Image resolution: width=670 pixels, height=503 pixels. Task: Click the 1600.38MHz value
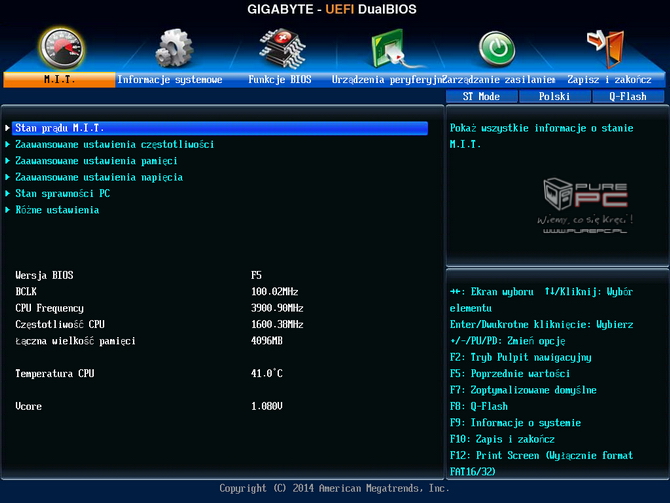point(277,324)
